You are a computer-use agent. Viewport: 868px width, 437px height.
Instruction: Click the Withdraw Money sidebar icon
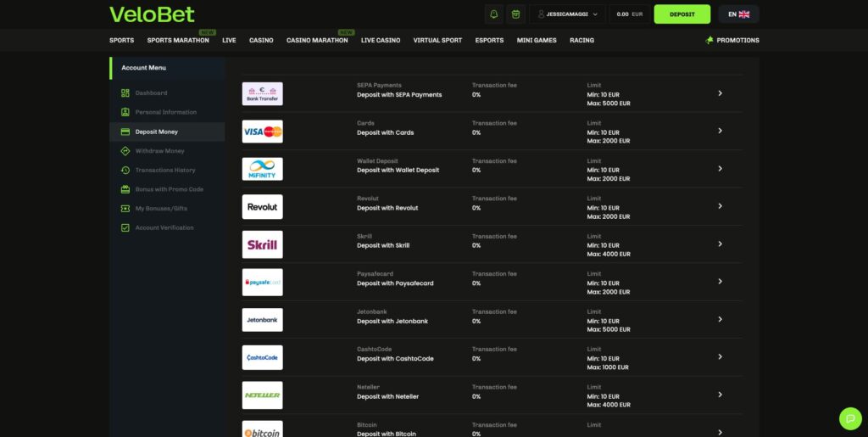125,151
